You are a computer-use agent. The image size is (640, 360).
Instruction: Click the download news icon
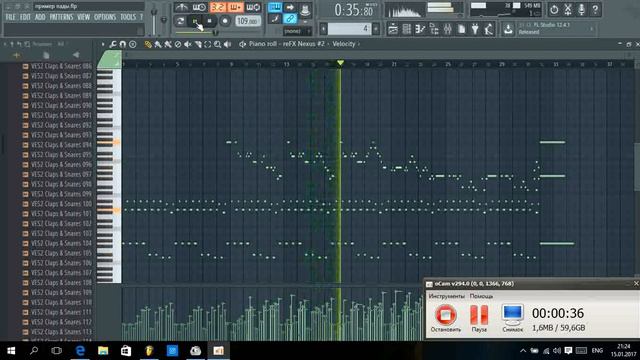[508, 29]
